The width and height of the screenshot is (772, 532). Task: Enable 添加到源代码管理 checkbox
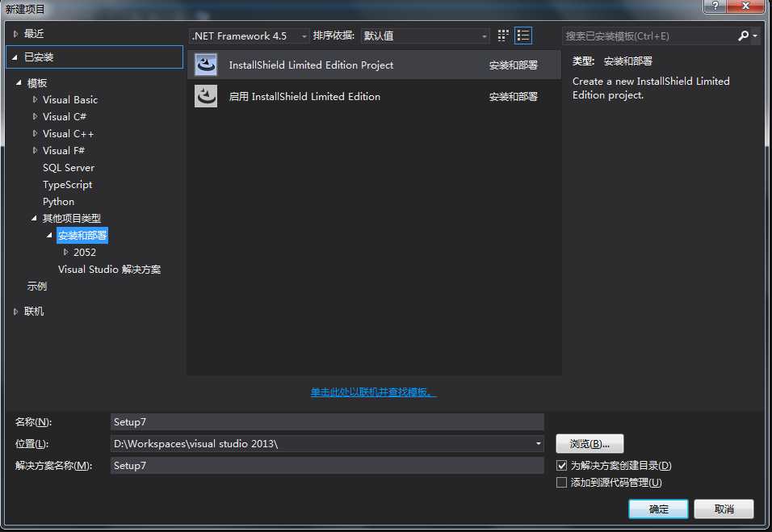[x=561, y=482]
